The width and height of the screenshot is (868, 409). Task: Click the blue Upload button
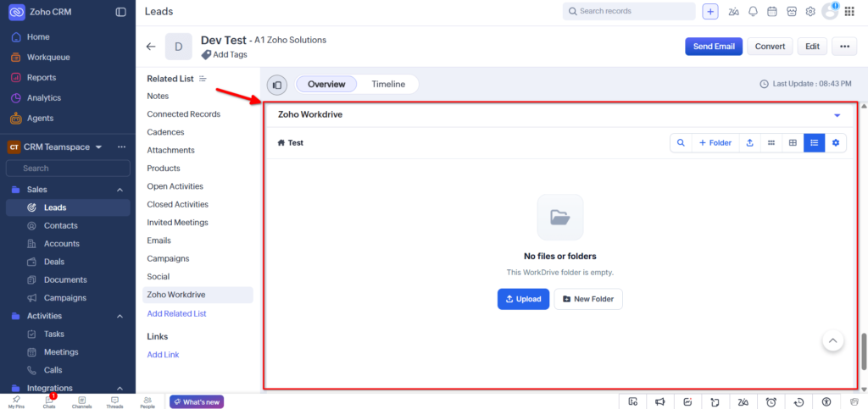[x=523, y=299]
